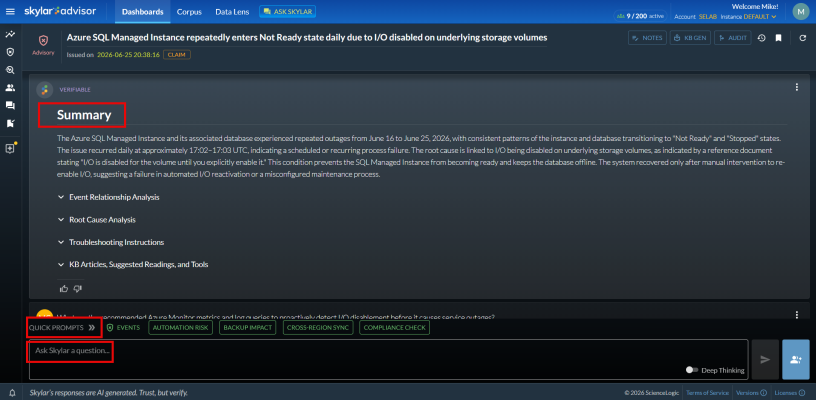
Task: Open the summary card three-dot menu
Action: (x=797, y=87)
